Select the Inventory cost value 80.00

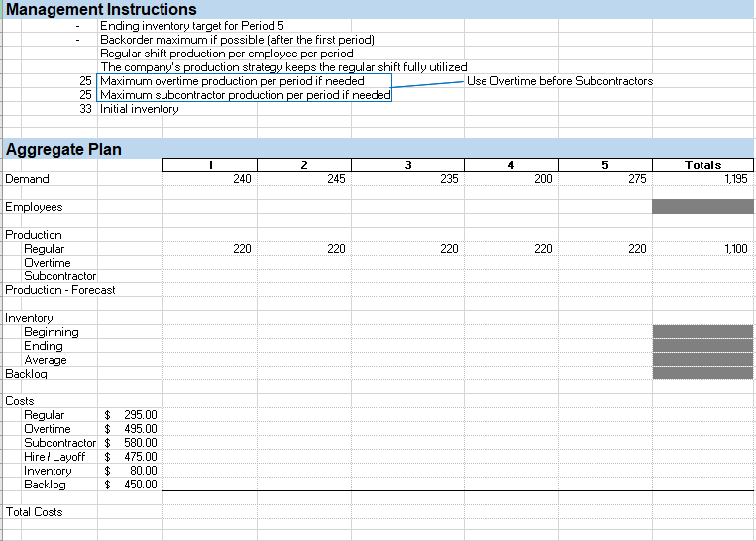pyautogui.click(x=144, y=471)
